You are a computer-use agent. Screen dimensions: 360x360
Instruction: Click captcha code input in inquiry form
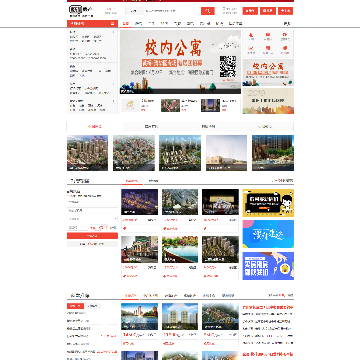[x=78, y=228]
